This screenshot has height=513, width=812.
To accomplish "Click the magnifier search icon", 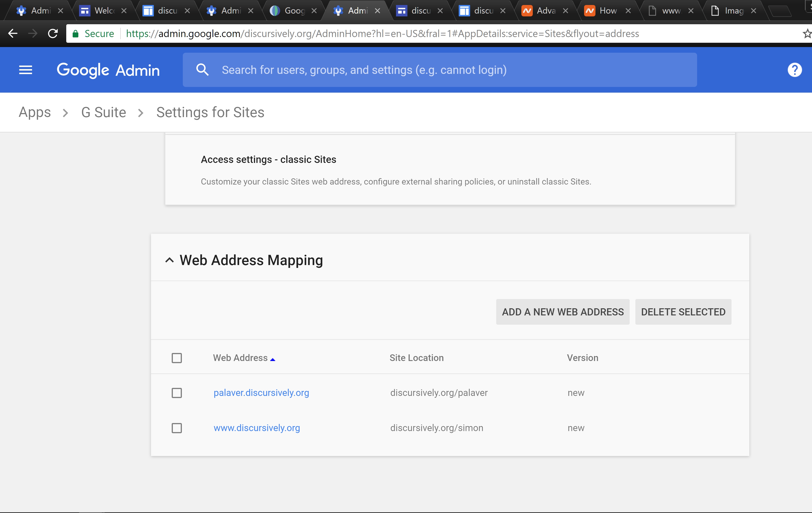I will coord(202,70).
